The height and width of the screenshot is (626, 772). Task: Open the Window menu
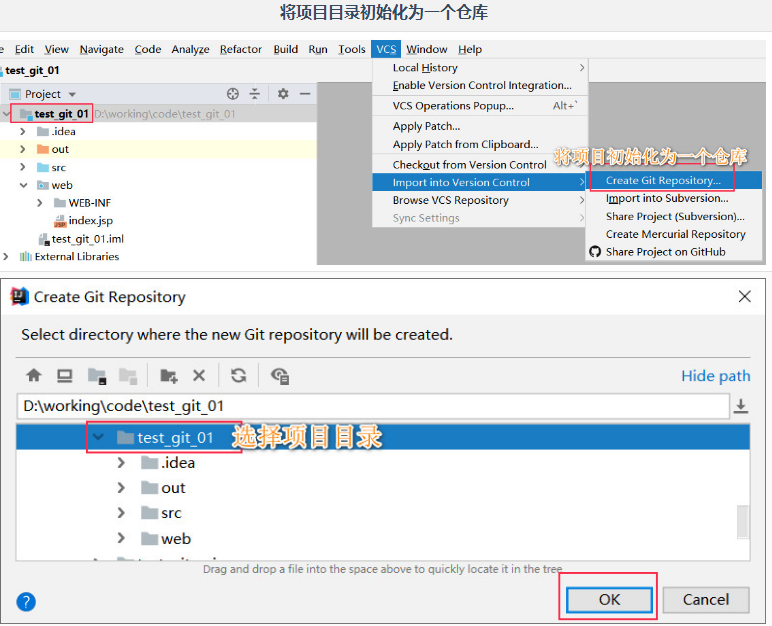click(426, 49)
